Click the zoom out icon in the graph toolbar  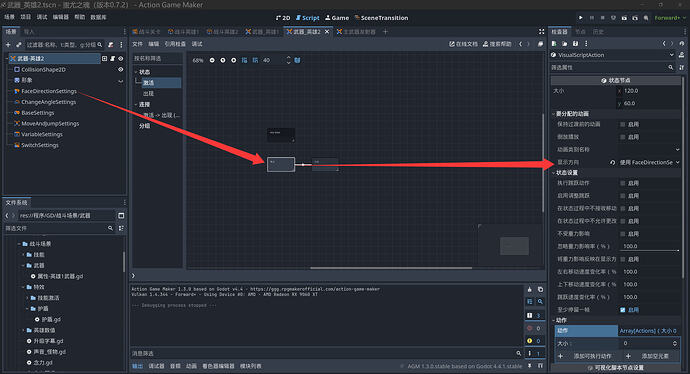pyautogui.click(x=212, y=60)
